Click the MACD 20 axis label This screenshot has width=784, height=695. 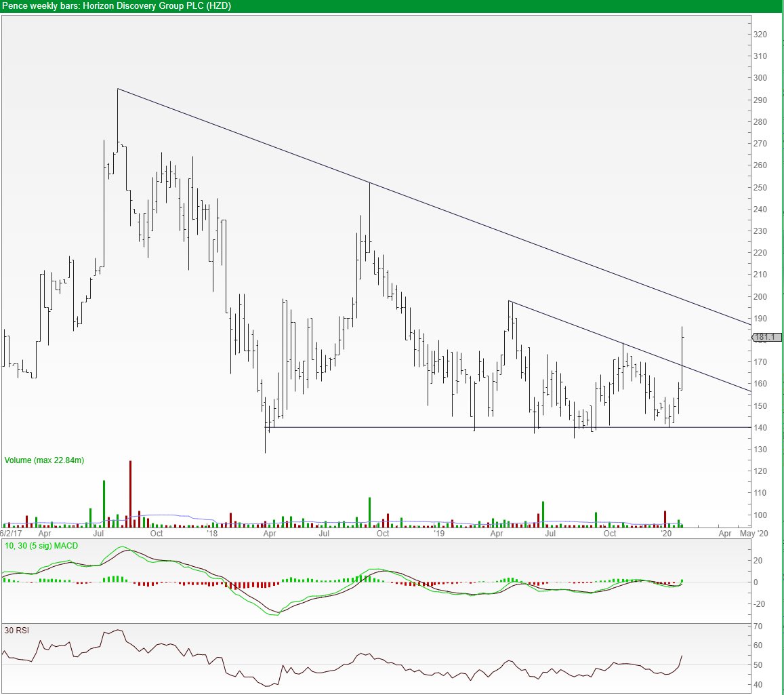click(758, 561)
